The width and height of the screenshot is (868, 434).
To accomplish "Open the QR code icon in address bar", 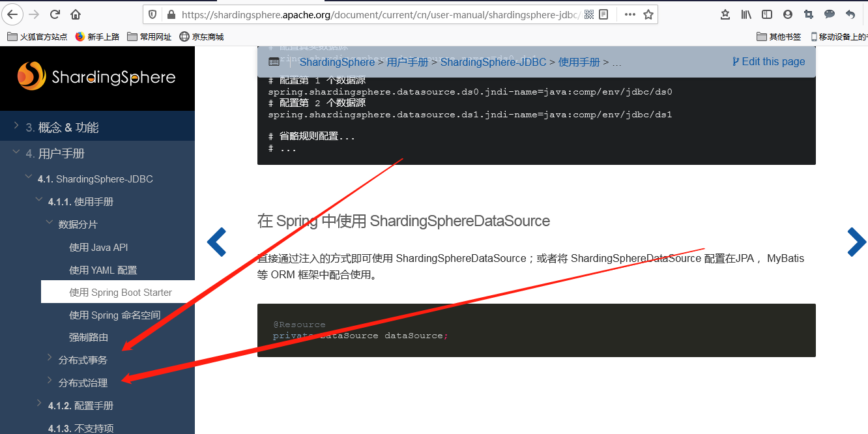I will tap(589, 14).
